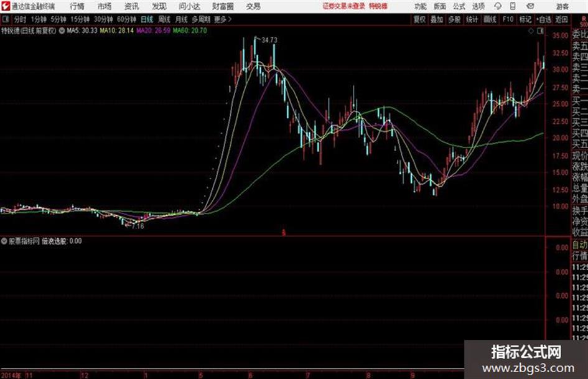This screenshot has width=588, height=379.
Task: Open the 交易 menu
Action: [x=253, y=6]
